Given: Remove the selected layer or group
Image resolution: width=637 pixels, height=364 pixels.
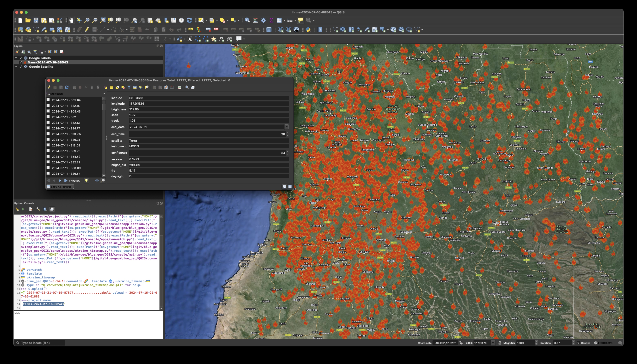Looking at the screenshot, I should [62, 52].
